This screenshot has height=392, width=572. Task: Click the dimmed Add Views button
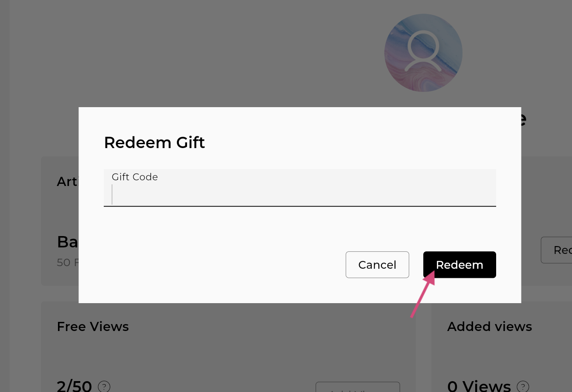point(357,387)
